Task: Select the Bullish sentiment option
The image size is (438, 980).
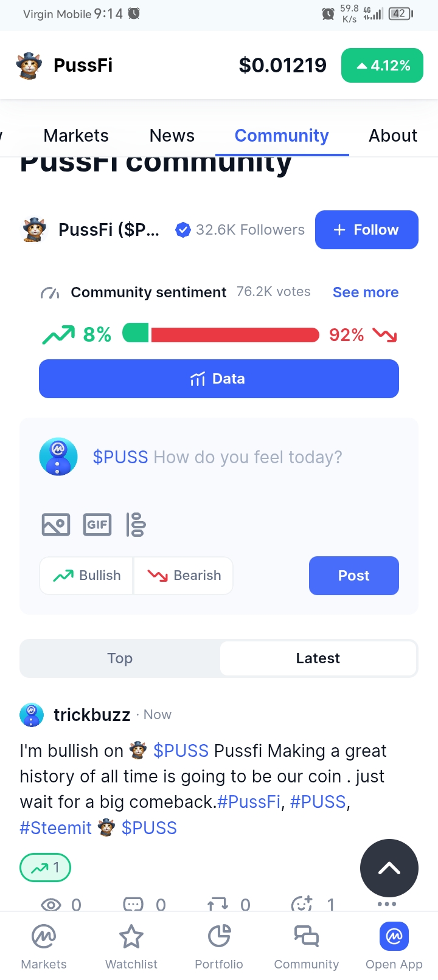Action: [x=87, y=576]
